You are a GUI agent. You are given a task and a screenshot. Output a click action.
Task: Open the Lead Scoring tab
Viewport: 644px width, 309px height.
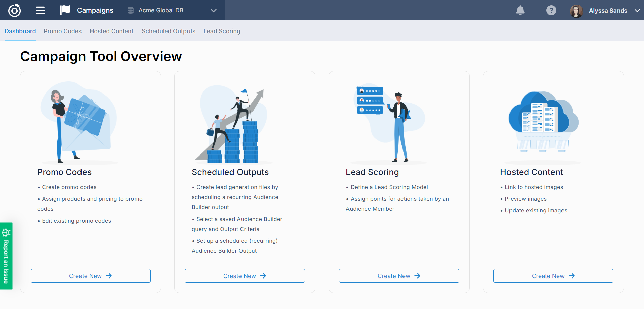pos(222,31)
